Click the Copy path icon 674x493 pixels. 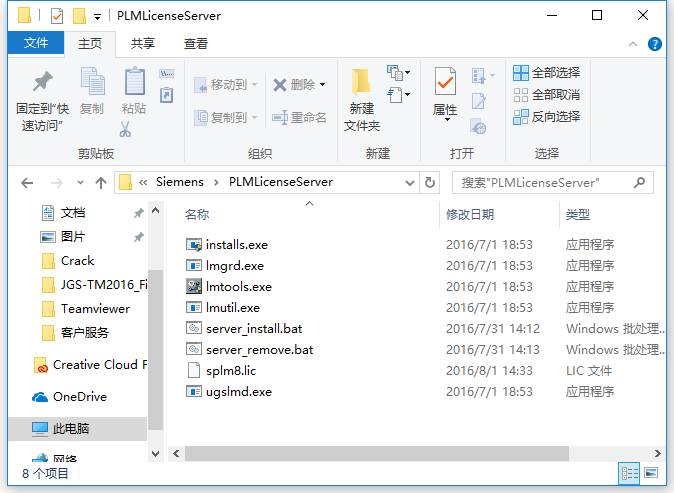(166, 73)
